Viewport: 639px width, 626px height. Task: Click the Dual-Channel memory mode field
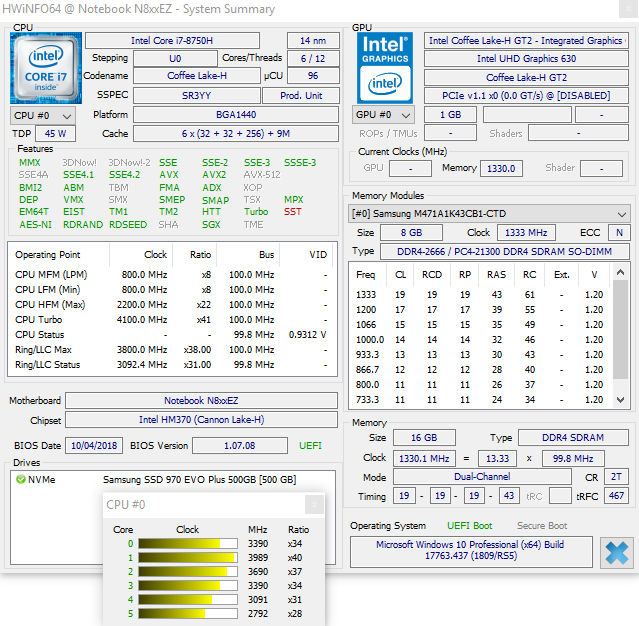tap(482, 477)
